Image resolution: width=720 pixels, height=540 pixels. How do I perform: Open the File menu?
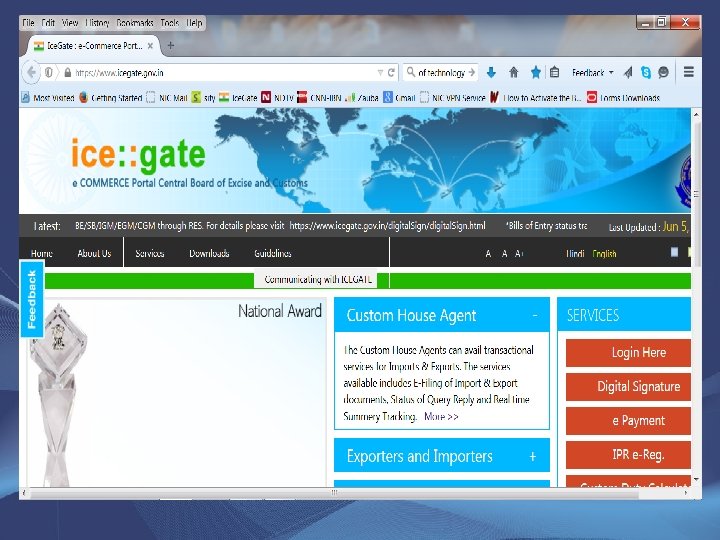point(28,22)
